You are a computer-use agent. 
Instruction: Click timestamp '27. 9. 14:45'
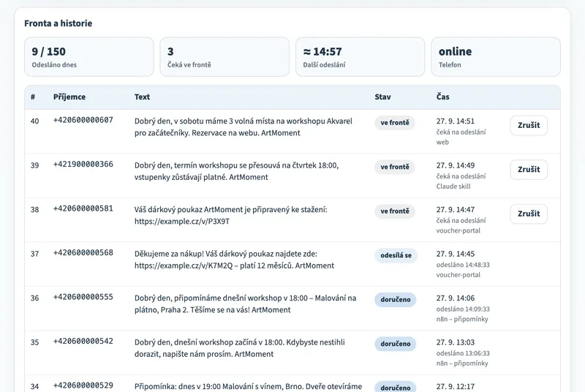(x=455, y=254)
